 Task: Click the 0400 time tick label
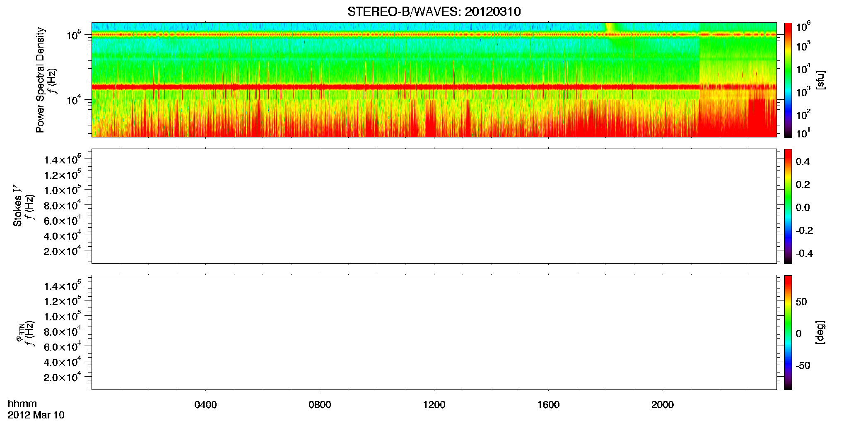pyautogui.click(x=205, y=405)
